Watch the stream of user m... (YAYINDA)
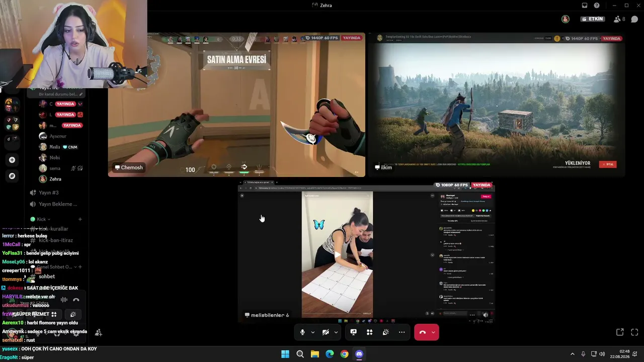 (72, 125)
